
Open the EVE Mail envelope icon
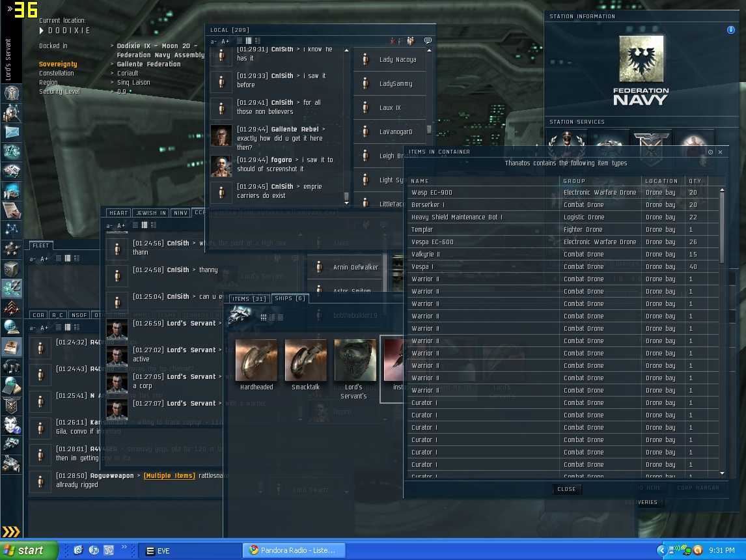[x=12, y=132]
